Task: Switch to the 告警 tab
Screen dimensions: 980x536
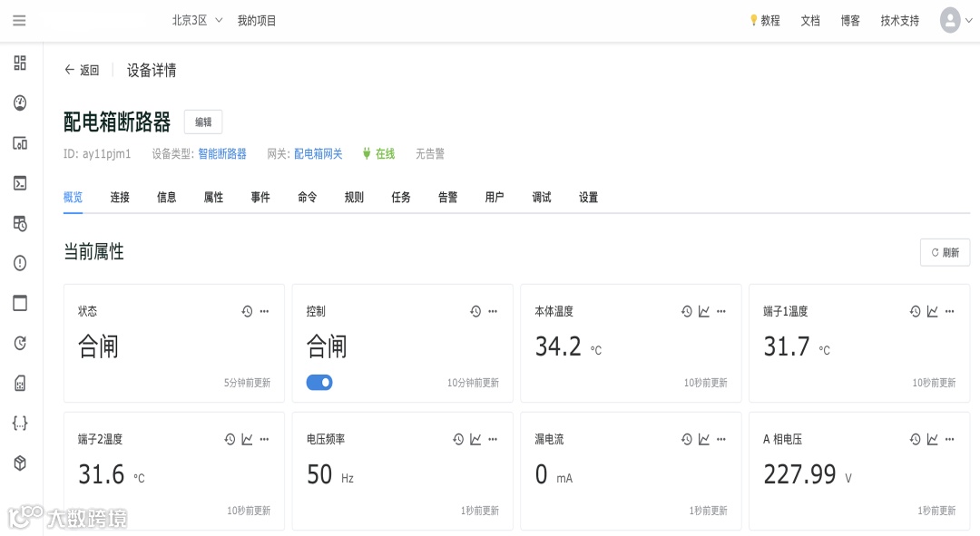Action: 447,197
